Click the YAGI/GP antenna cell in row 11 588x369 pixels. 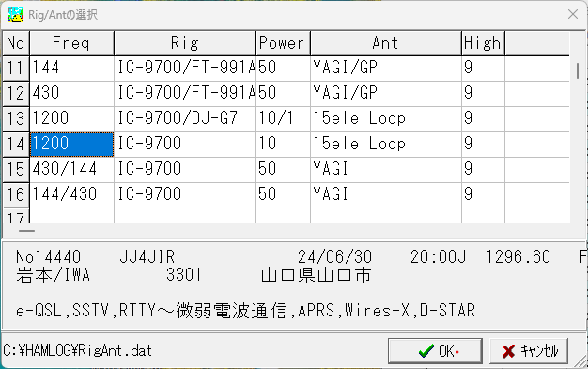click(x=386, y=69)
